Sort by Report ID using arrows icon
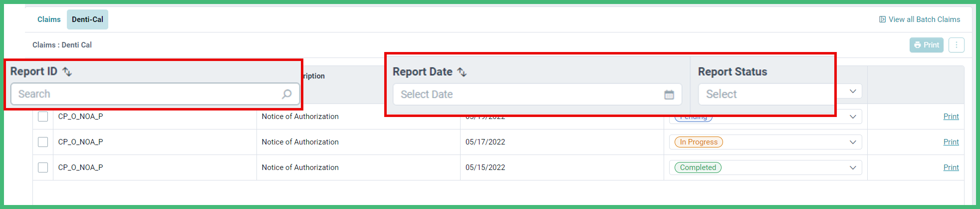The height and width of the screenshot is (209, 980). point(67,71)
